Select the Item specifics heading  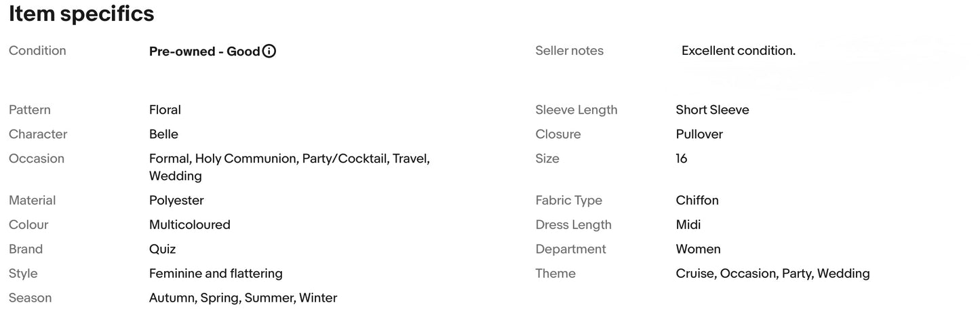(81, 14)
